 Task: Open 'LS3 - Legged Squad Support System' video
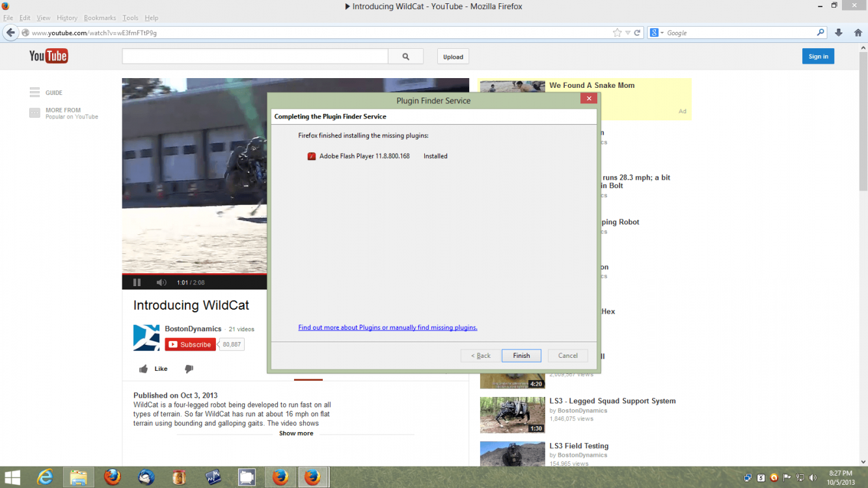coord(612,401)
